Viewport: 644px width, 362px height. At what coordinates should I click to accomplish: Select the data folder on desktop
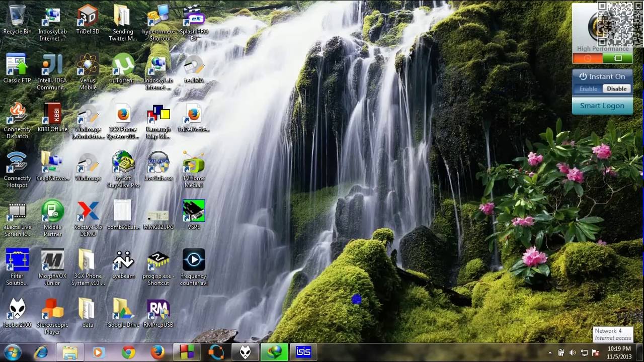coord(88,313)
